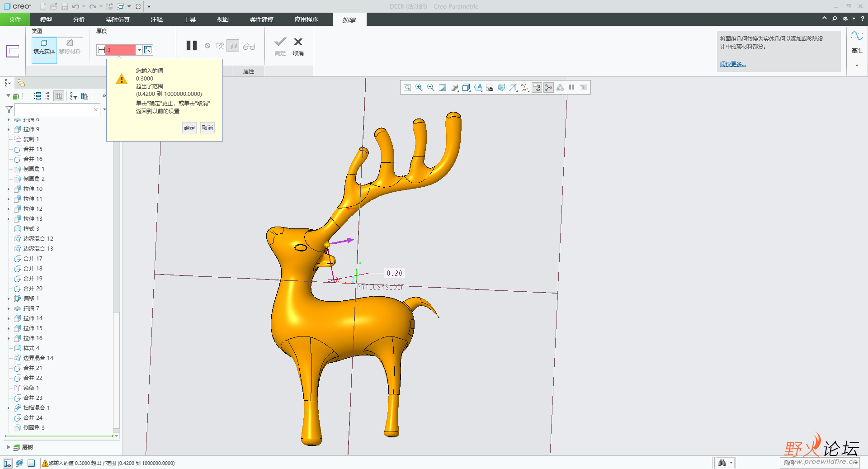868x469 pixels.
Task: Expand the 拉伸 14 tree item
Action: coord(9,318)
